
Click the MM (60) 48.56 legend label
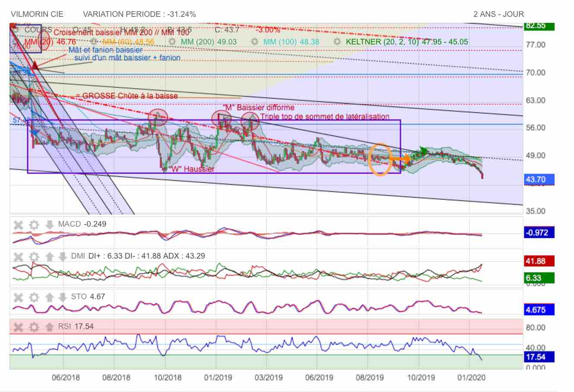[128, 42]
